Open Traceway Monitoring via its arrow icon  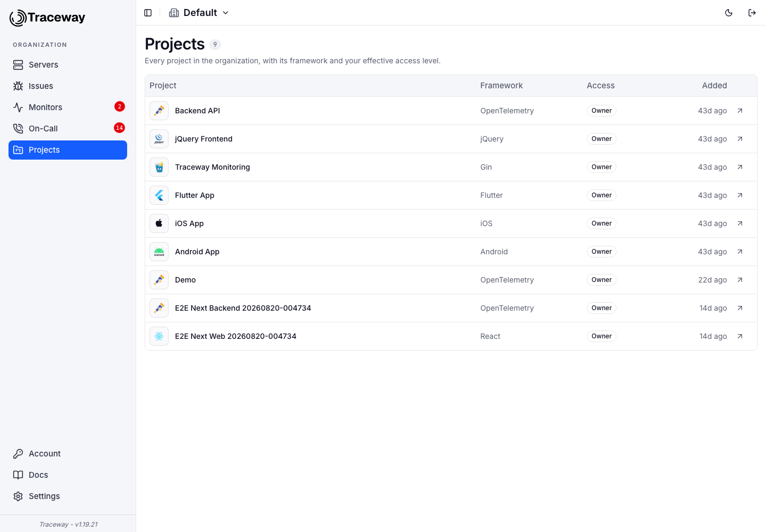(740, 167)
